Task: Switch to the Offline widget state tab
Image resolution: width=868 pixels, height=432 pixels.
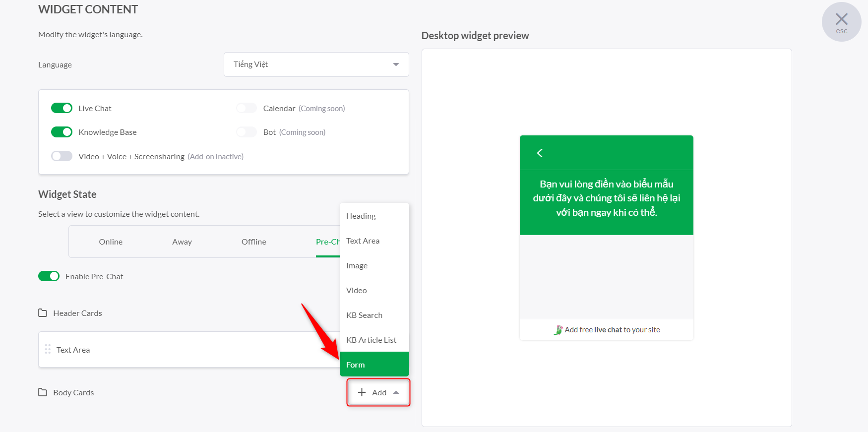Action: [x=254, y=242]
